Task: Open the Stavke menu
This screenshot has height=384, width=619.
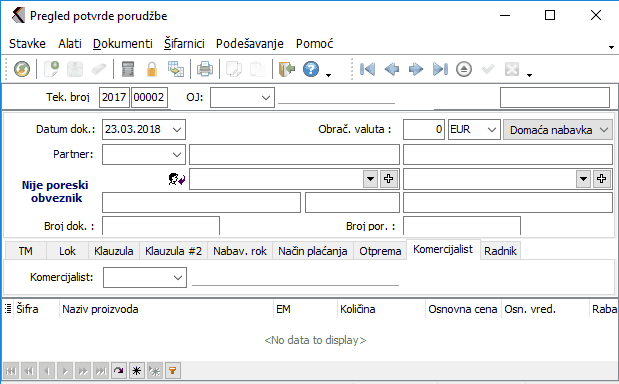Action: (x=27, y=43)
